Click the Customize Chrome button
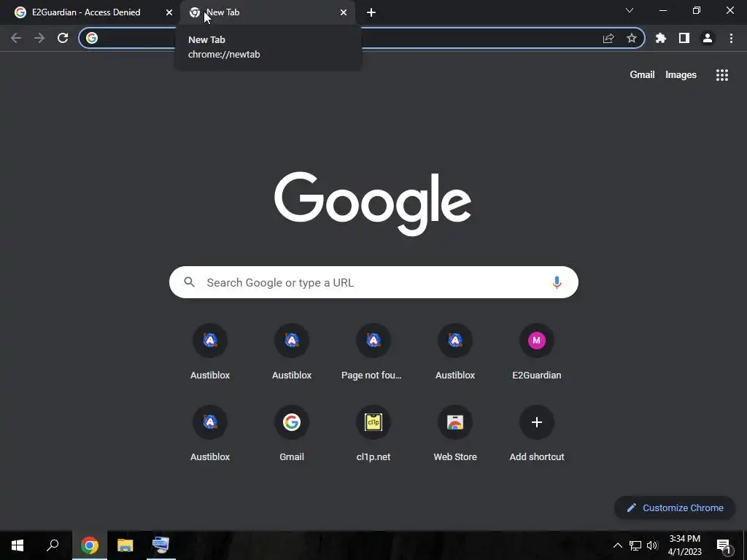The image size is (747, 560). pos(675,507)
